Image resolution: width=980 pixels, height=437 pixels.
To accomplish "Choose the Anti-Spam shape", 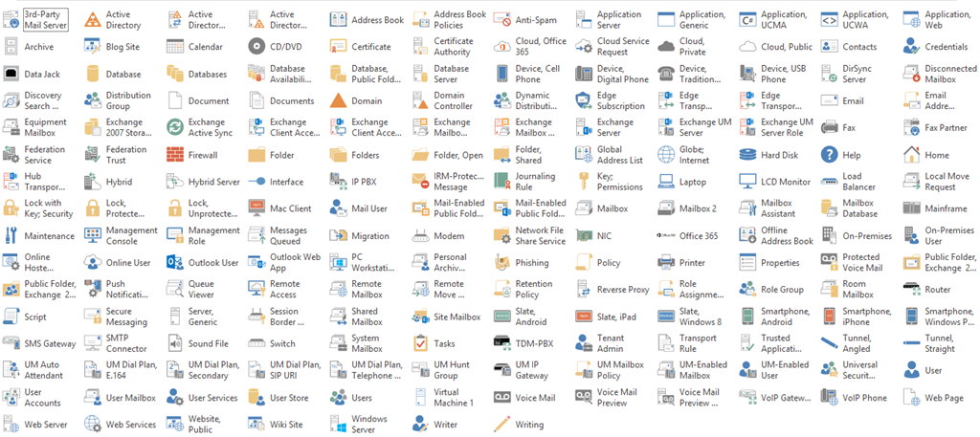I will tap(502, 20).
